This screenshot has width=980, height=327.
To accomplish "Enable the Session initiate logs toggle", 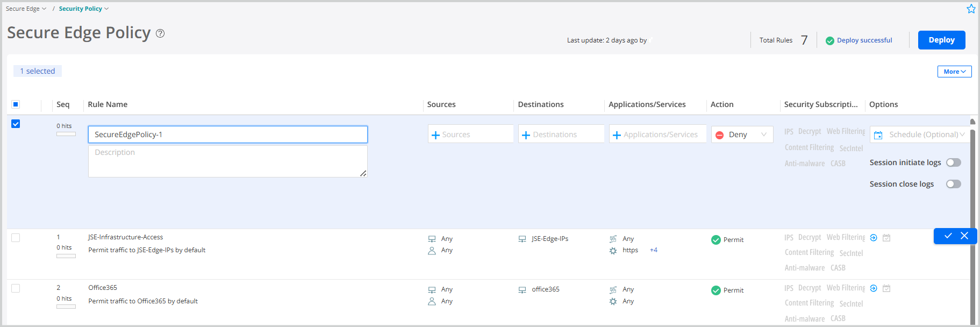I will coord(953,162).
